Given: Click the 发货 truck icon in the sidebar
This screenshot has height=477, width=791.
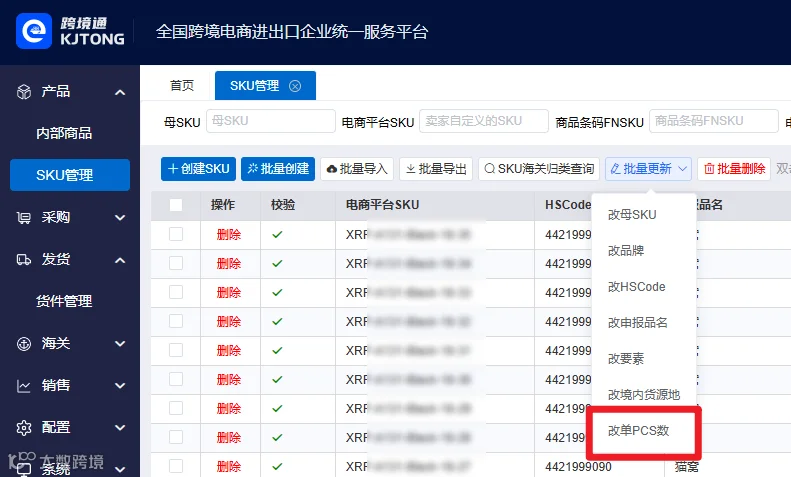Looking at the screenshot, I should pos(24,260).
